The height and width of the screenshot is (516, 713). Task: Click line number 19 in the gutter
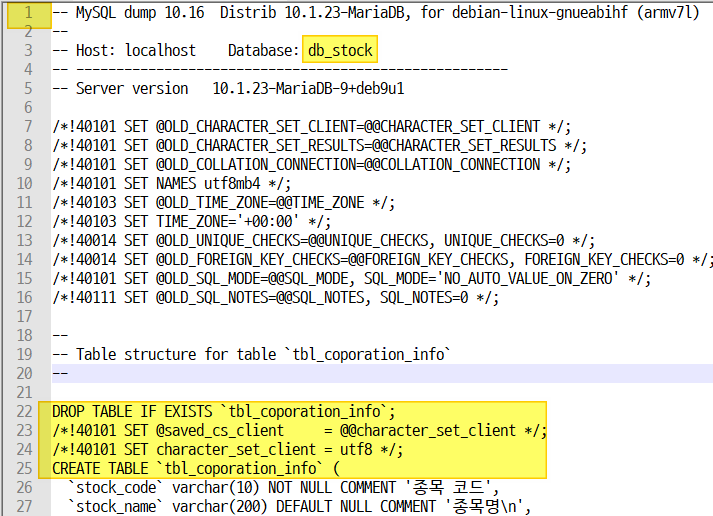[25, 354]
